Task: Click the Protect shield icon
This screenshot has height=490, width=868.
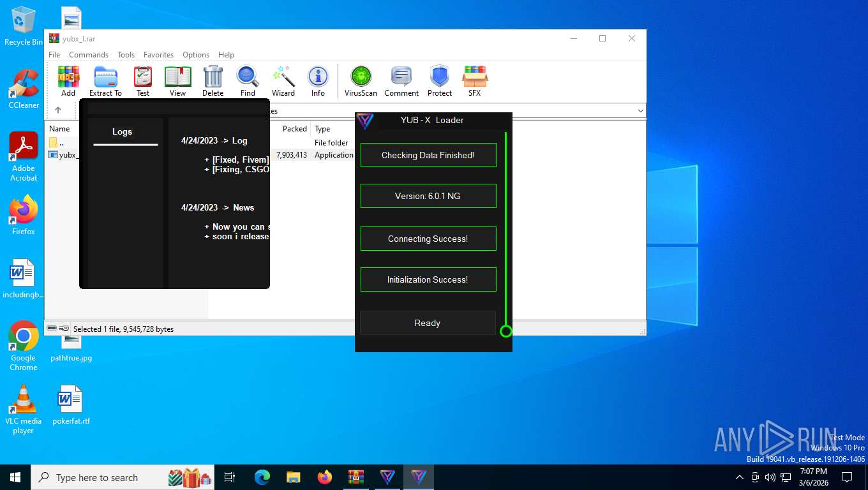Action: 440,81
